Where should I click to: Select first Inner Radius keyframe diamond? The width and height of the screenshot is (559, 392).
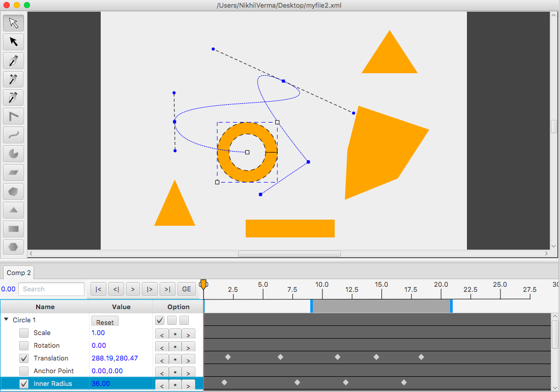click(224, 382)
